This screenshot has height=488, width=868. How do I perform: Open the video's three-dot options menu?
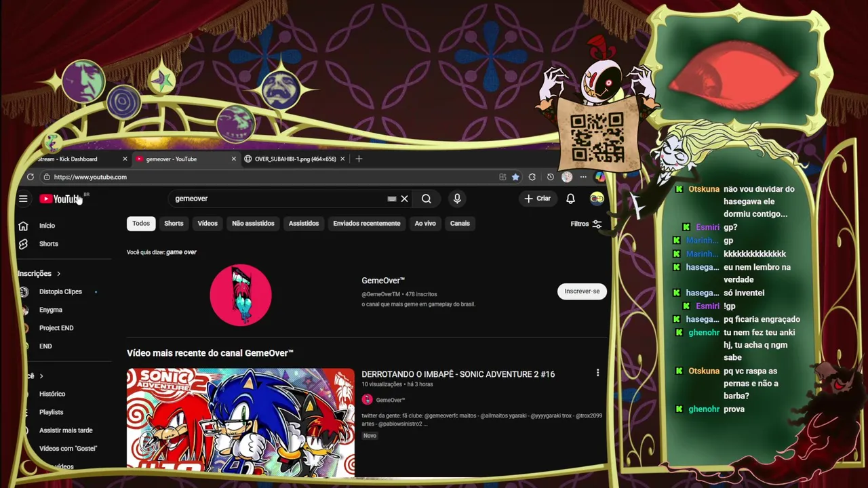pos(597,373)
